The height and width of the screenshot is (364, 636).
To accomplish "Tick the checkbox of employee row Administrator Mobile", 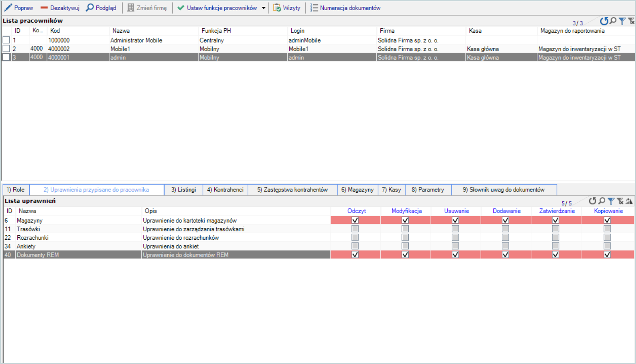I will (6, 40).
